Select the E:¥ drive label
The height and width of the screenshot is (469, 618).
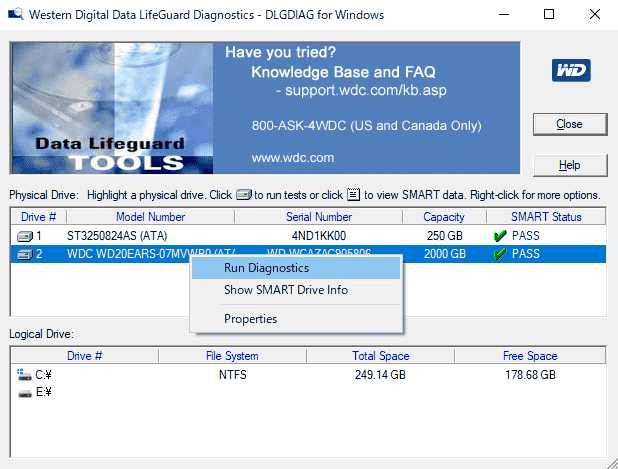pyautogui.click(x=44, y=392)
